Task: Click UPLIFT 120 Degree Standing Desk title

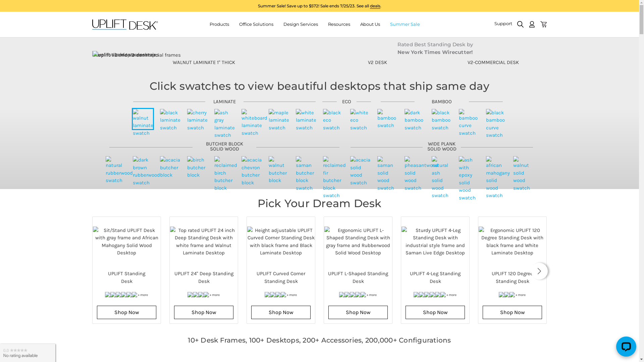Action: point(512,277)
